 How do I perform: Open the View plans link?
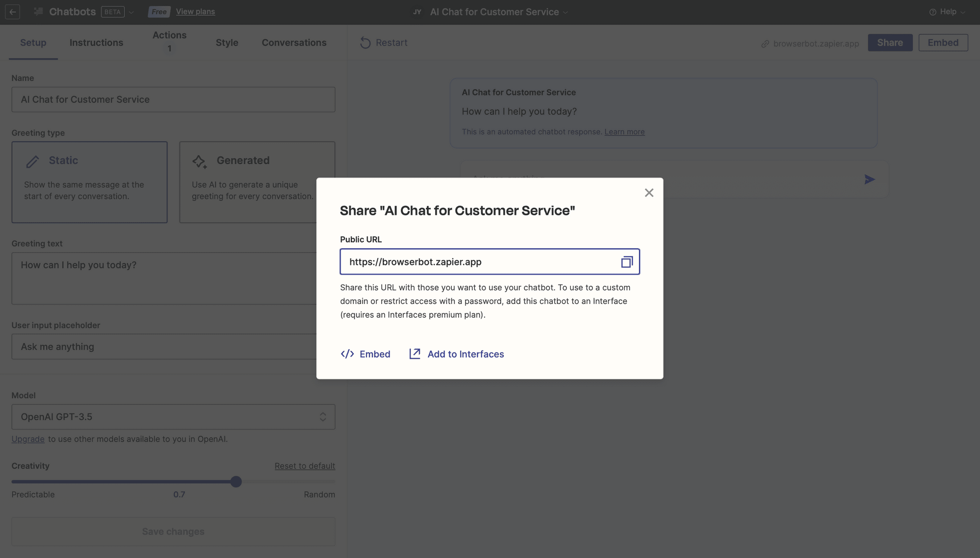195,11
